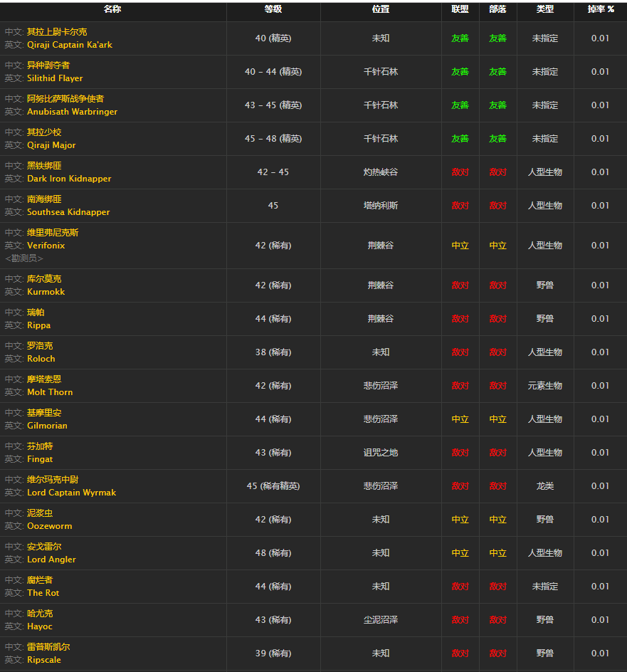The width and height of the screenshot is (627, 672).
Task: Open the Anubisath Warbringer entry
Action: (x=72, y=112)
